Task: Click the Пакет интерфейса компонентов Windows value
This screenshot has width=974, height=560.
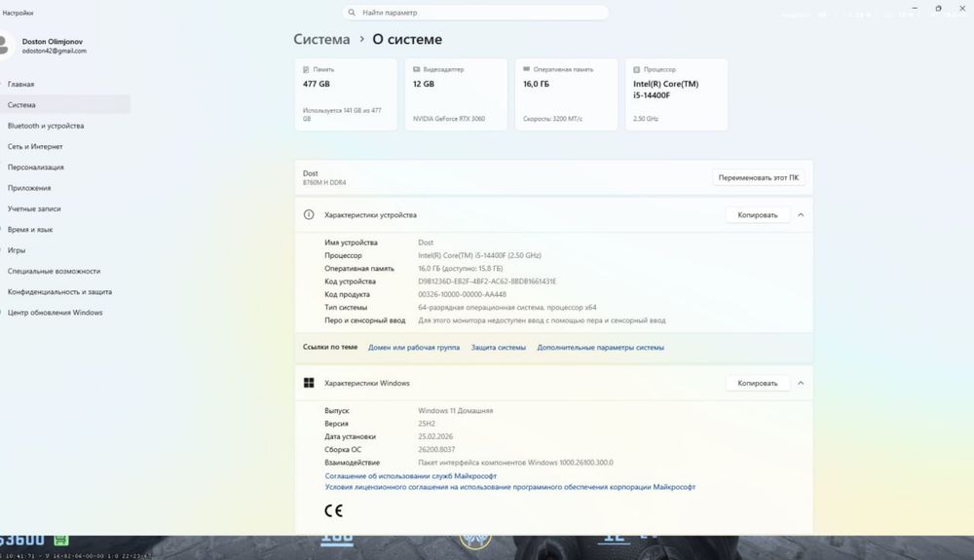Action: 515,464
